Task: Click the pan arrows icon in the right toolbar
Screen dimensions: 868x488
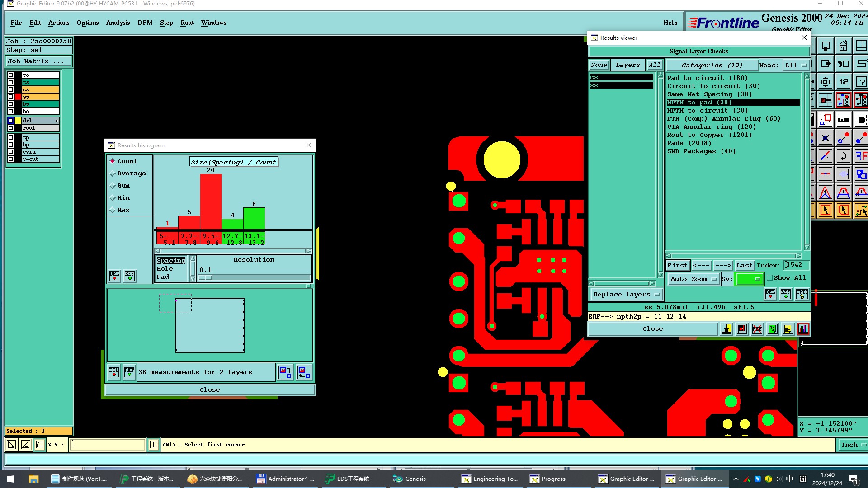Action: coord(825,82)
